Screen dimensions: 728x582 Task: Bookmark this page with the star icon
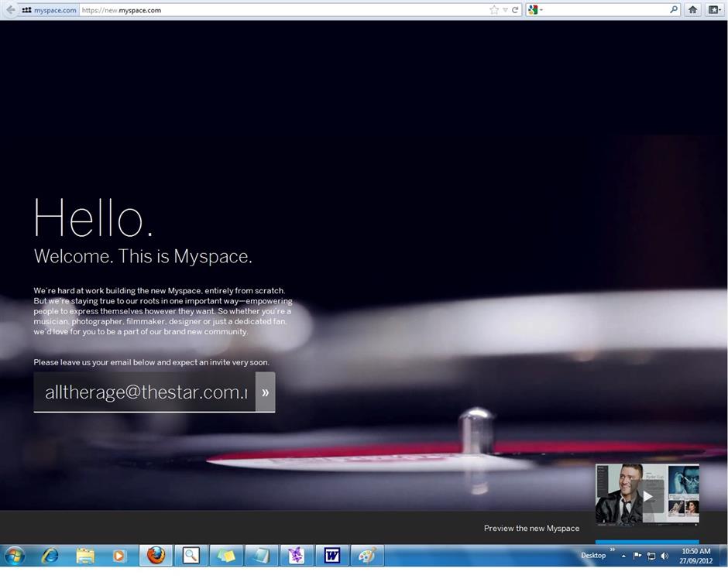point(494,10)
